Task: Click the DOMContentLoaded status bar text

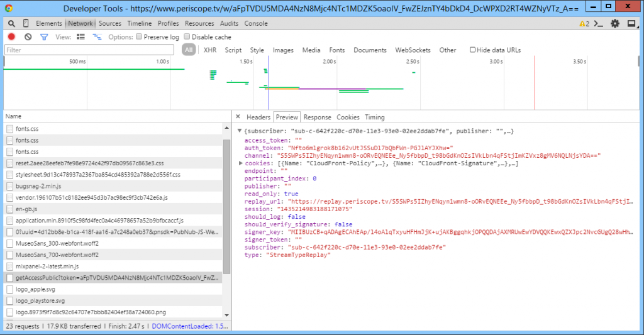Action: click(x=190, y=326)
